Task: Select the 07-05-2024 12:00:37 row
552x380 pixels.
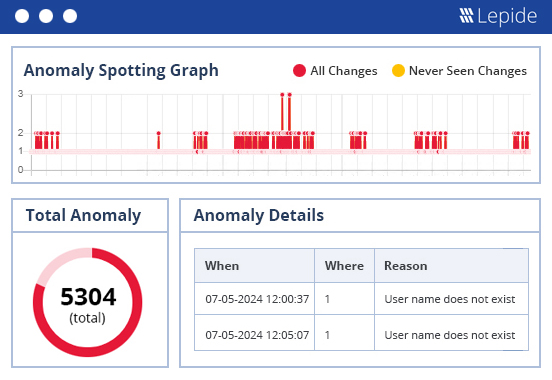Action: pyautogui.click(x=361, y=299)
